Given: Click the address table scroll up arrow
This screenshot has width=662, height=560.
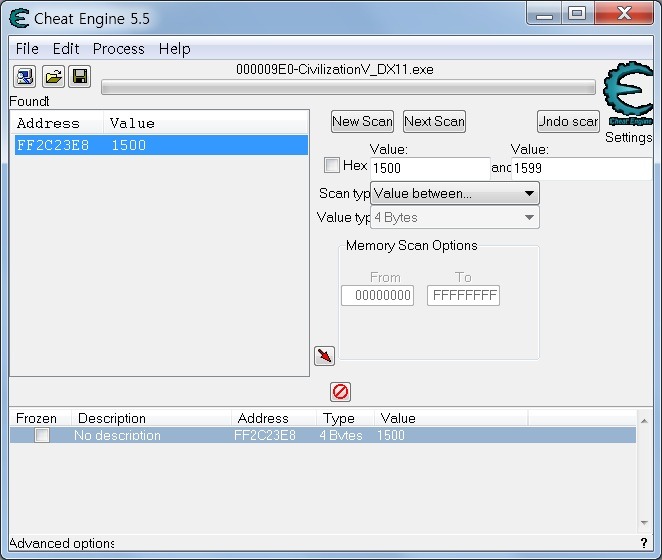Looking at the screenshot, I should [x=644, y=421].
